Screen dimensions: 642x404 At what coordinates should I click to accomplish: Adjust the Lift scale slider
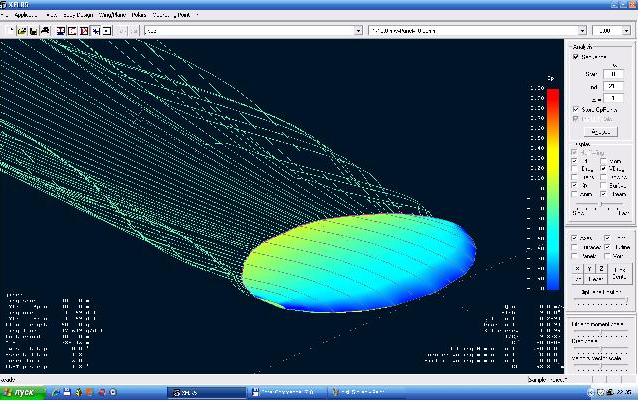tap(600, 203)
